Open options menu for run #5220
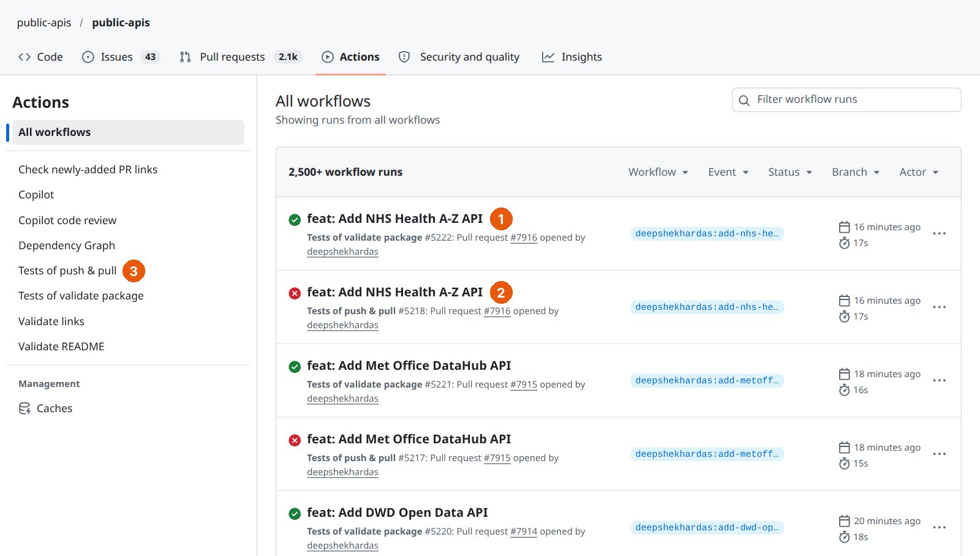 [939, 527]
